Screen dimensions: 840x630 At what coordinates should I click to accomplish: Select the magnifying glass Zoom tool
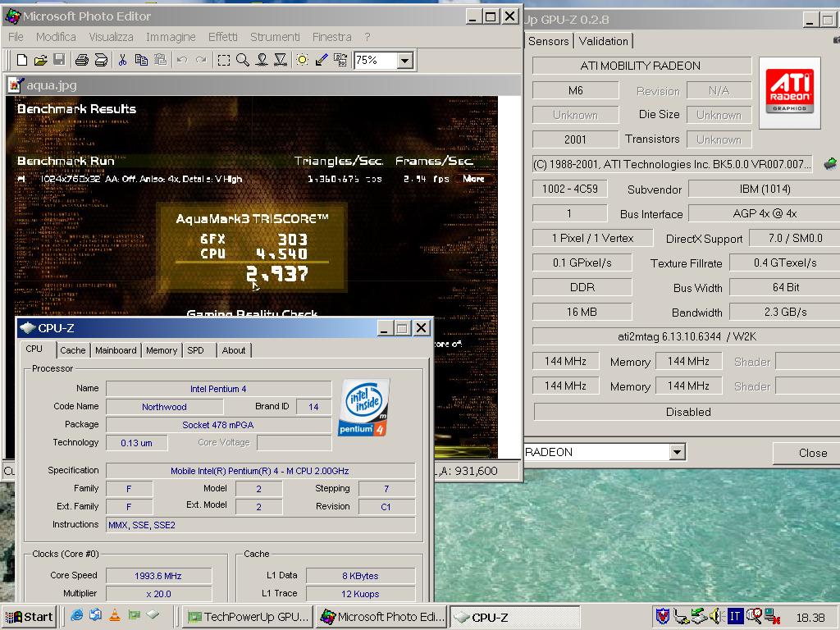[243, 60]
